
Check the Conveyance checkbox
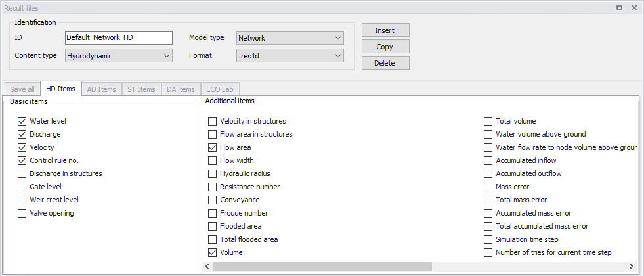pyautogui.click(x=212, y=200)
